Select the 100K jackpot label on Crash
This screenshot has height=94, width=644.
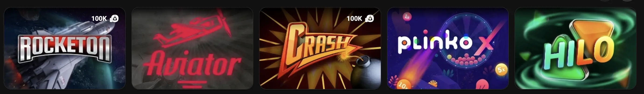pos(354,18)
